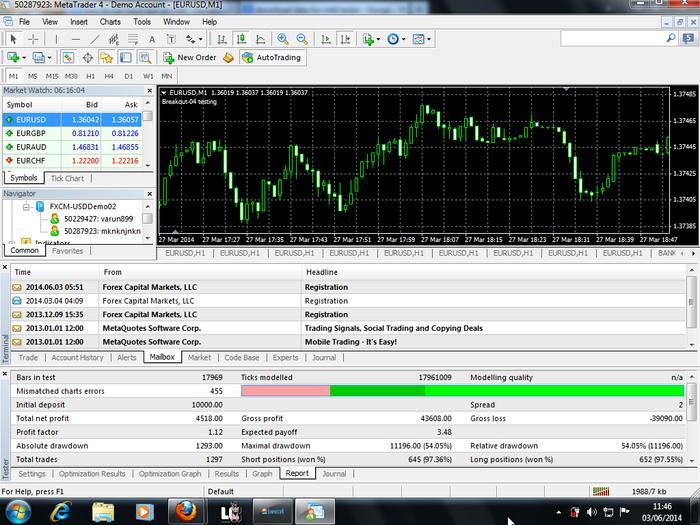
Task: Toggle the Data Window icon
Action: tap(88, 58)
